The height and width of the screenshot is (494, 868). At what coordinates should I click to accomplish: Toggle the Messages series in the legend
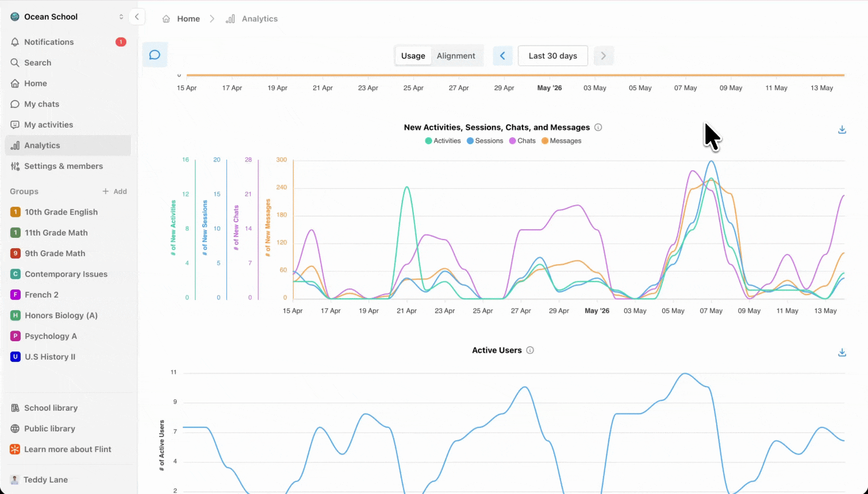pyautogui.click(x=561, y=141)
